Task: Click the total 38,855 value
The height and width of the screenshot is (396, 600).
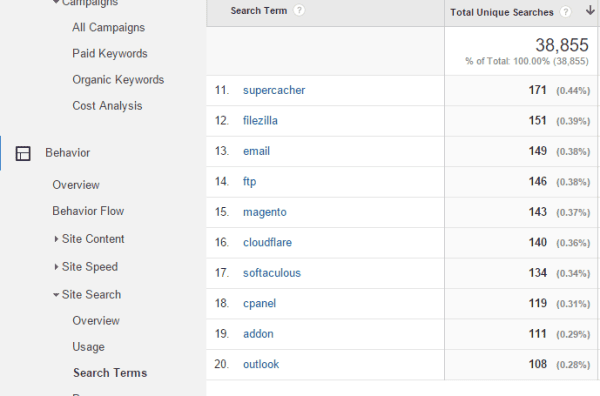Action: pyautogui.click(x=562, y=45)
